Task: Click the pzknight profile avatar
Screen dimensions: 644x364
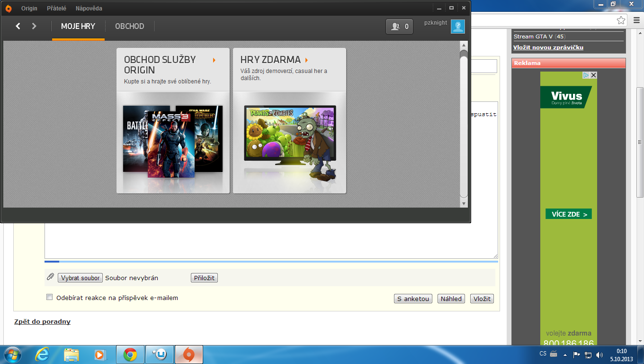Action: point(457,27)
